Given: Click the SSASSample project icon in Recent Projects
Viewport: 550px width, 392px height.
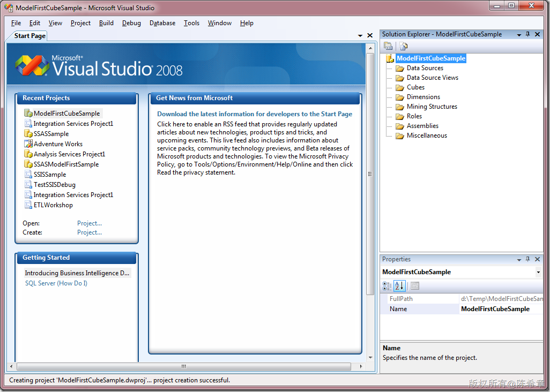Looking at the screenshot, I should (x=28, y=133).
